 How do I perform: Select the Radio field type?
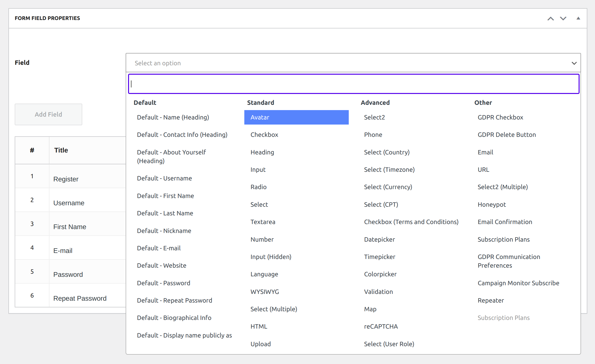coord(258,187)
